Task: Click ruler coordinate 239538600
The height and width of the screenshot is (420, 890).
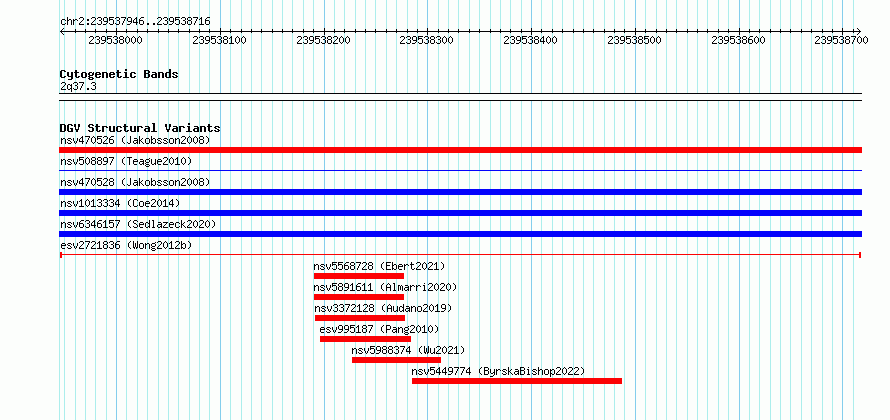Action: (738, 40)
